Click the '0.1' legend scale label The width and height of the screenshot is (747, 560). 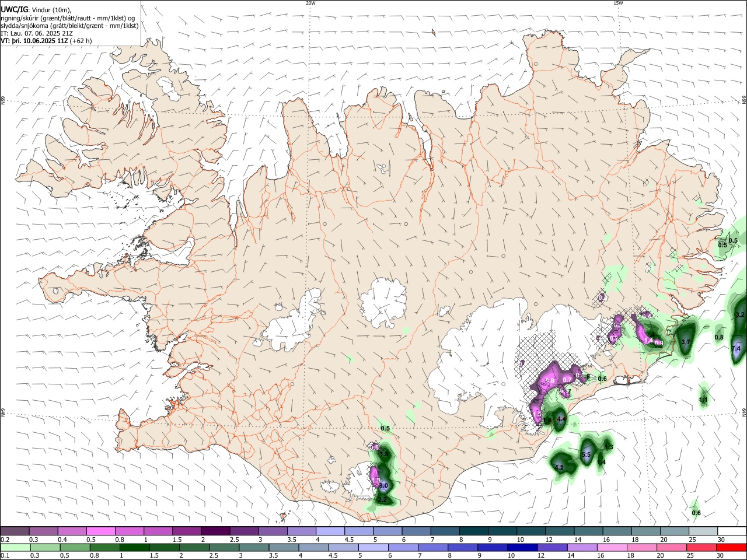point(4,556)
